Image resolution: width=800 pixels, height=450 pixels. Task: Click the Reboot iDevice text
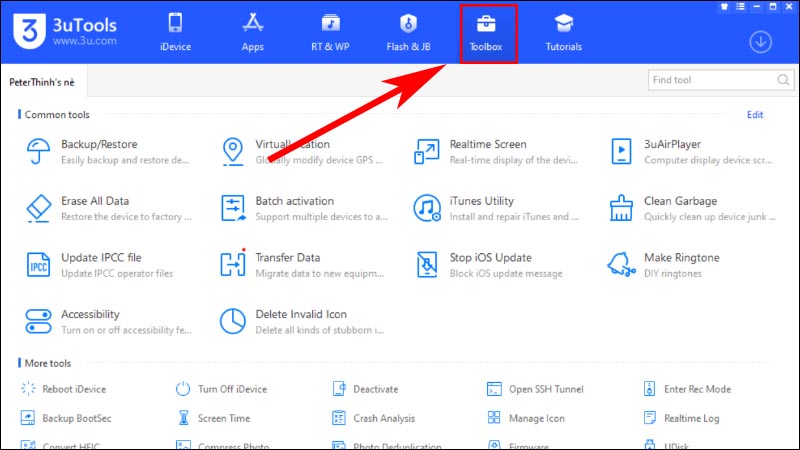coord(74,389)
